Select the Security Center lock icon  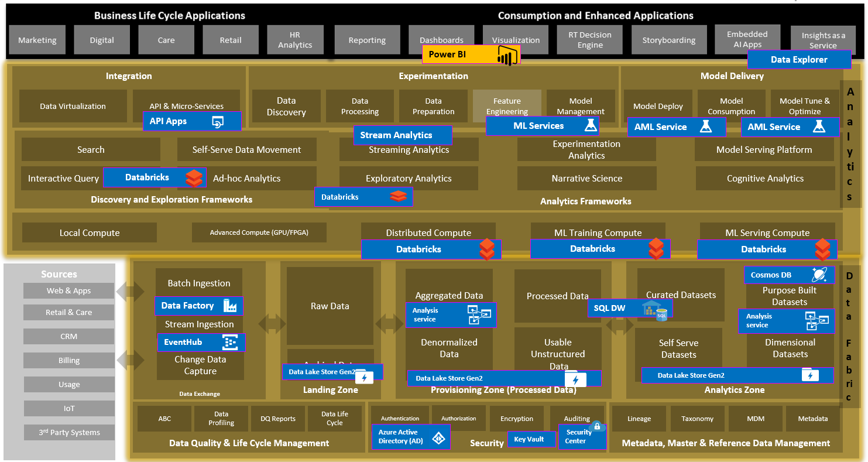[x=598, y=427]
